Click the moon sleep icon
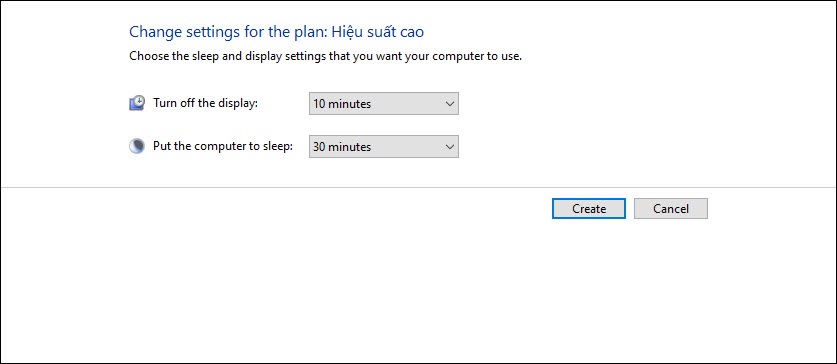Image resolution: width=837 pixels, height=364 pixels. coord(137,146)
